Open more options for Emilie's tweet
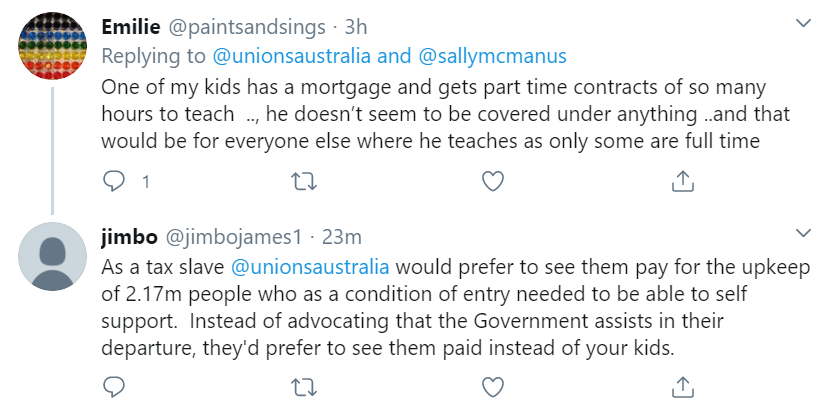 pos(802,22)
